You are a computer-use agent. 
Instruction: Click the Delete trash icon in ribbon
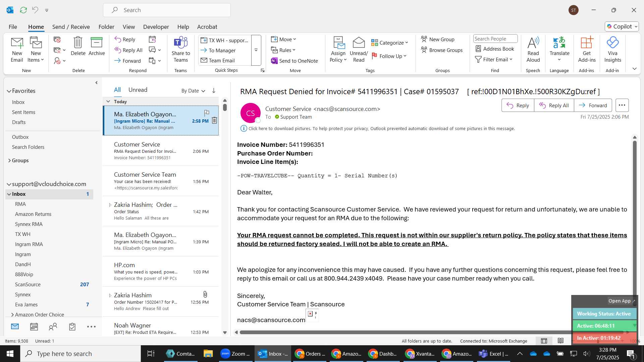pyautogui.click(x=78, y=43)
